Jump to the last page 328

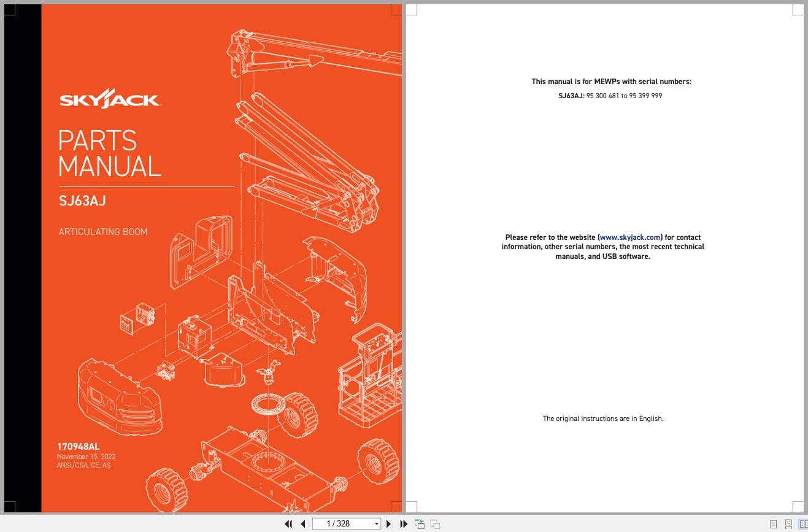(403, 523)
